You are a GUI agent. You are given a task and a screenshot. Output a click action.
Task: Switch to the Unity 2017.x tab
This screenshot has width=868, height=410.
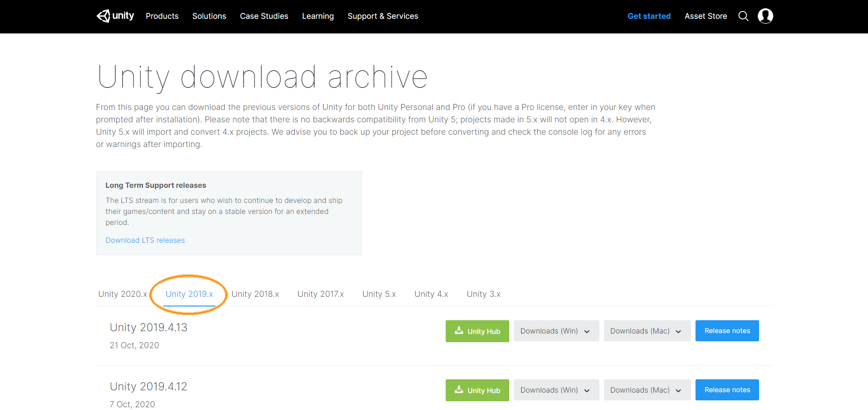[321, 294]
